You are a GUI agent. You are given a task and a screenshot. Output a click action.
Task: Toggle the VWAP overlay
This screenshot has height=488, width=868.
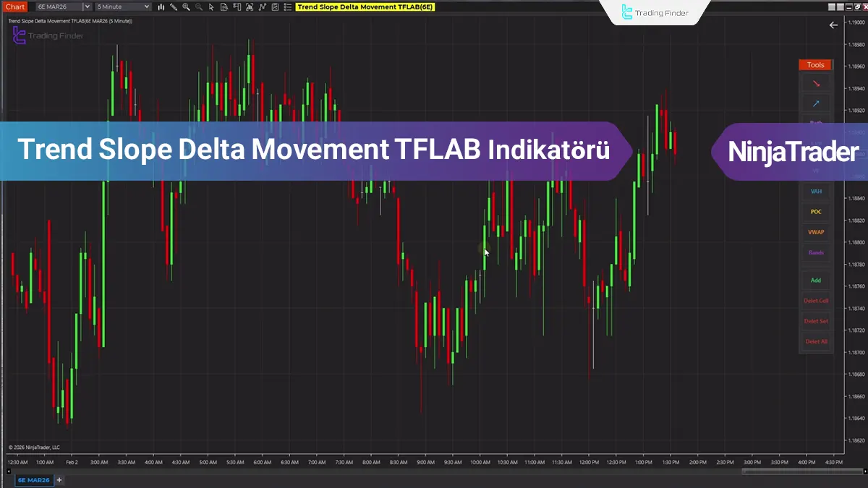tap(816, 231)
